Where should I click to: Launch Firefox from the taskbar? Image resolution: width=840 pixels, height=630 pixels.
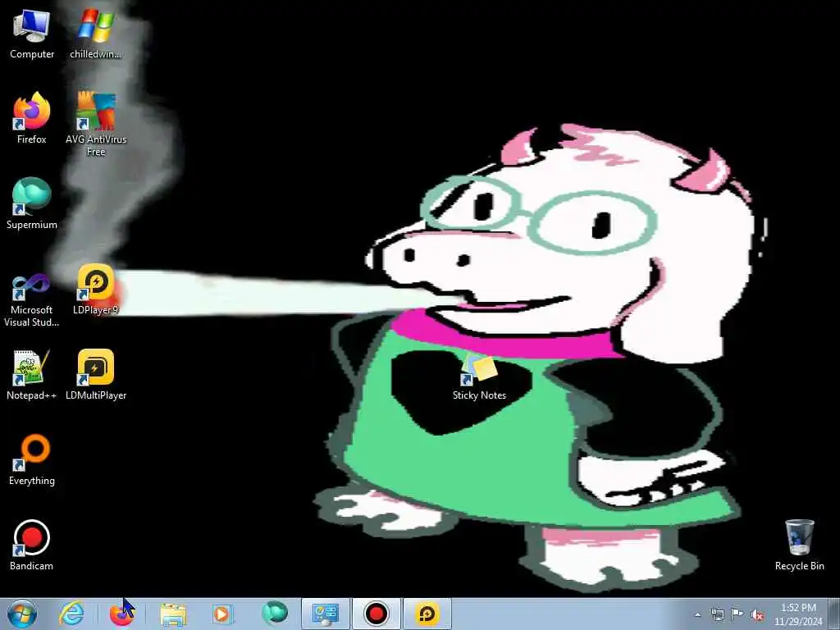click(x=121, y=614)
